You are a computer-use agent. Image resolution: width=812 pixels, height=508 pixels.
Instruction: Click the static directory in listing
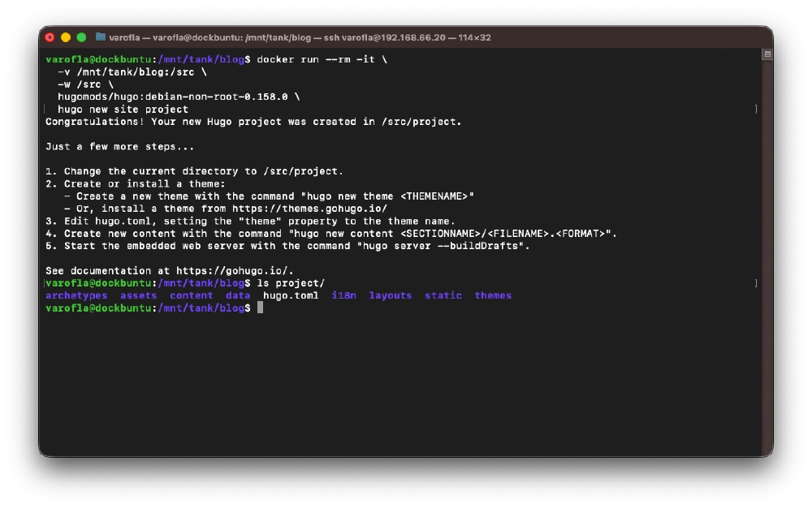point(443,296)
